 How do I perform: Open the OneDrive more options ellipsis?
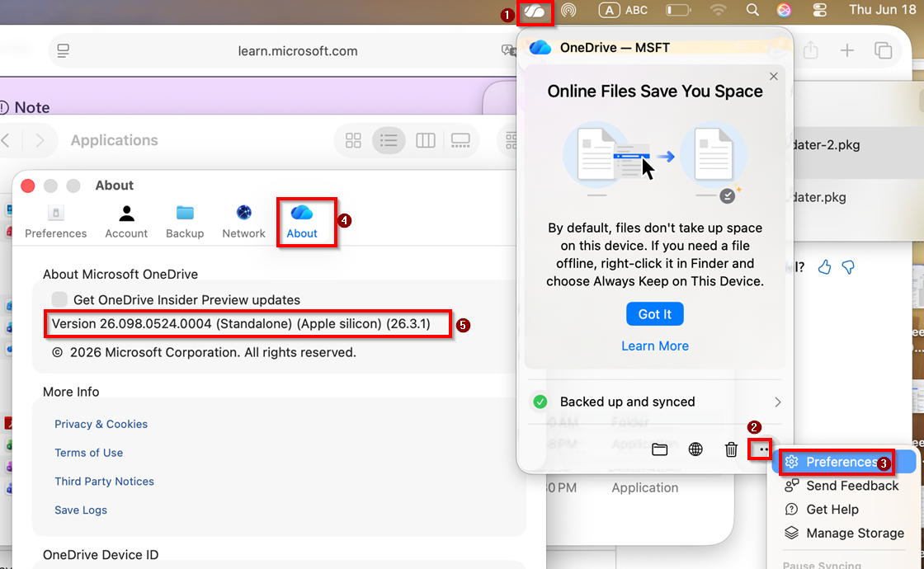(764, 449)
